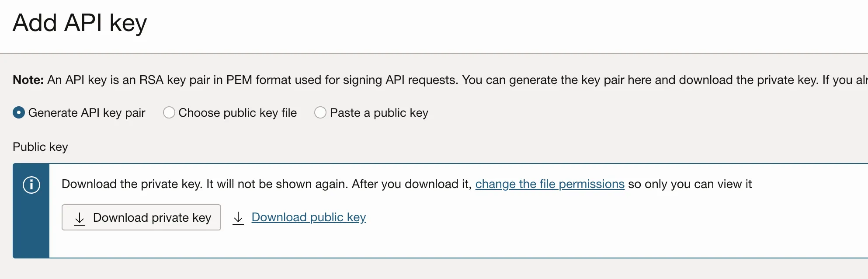868x279 pixels.
Task: Click the horizontal divider below the heading
Action: pos(434,53)
